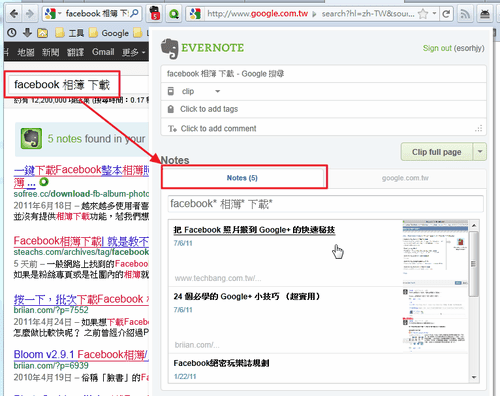Image resolution: width=500 pixels, height=396 pixels.
Task: Click the notebook icon beside clip
Action: (171, 91)
